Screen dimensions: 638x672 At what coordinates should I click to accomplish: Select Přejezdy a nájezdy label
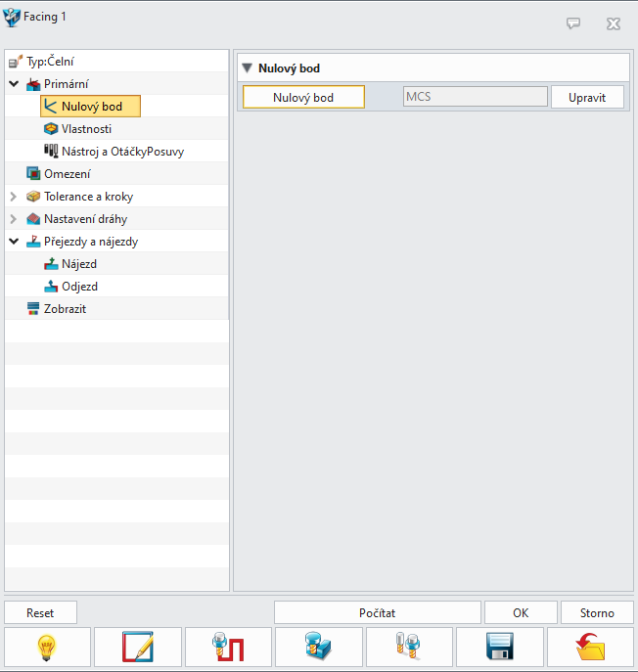(91, 242)
